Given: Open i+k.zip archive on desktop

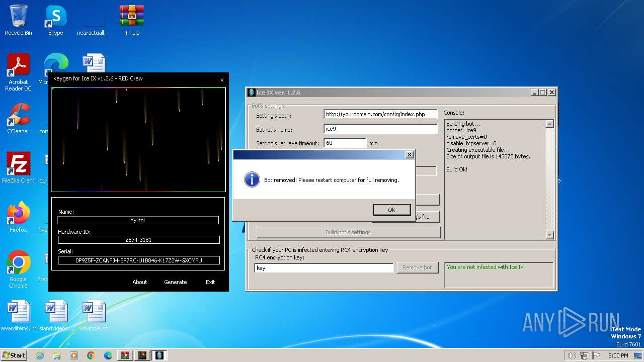Looking at the screenshot, I should (x=131, y=20).
